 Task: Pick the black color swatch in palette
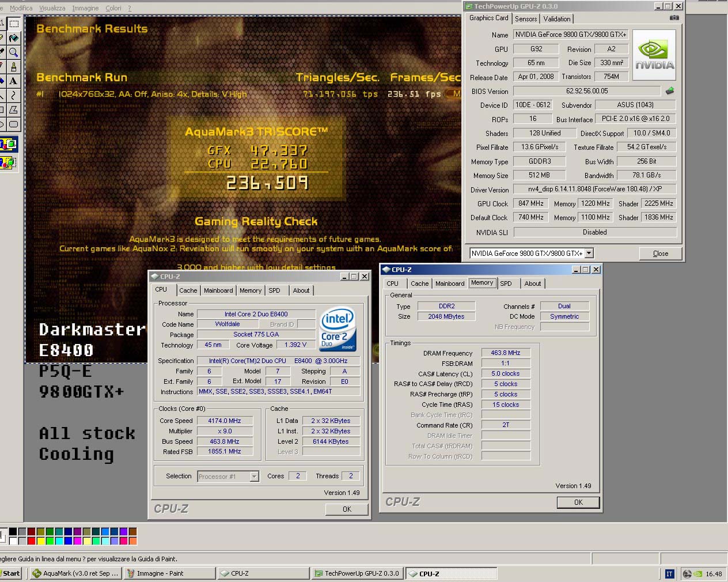coord(13,531)
